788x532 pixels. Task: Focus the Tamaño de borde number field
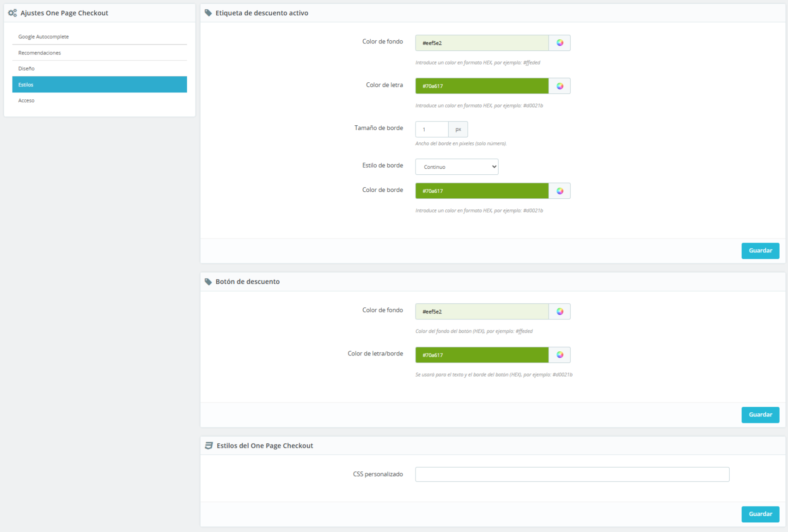click(432, 129)
